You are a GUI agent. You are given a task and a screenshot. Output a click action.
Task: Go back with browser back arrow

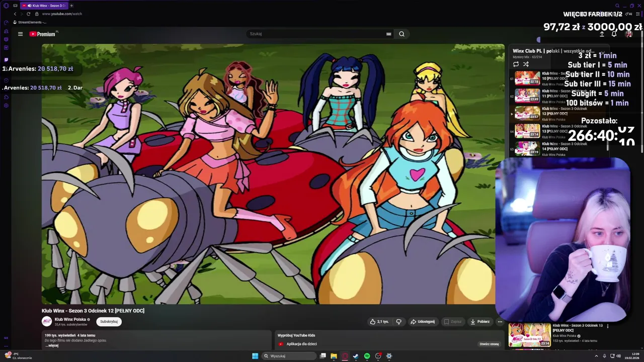(15, 14)
